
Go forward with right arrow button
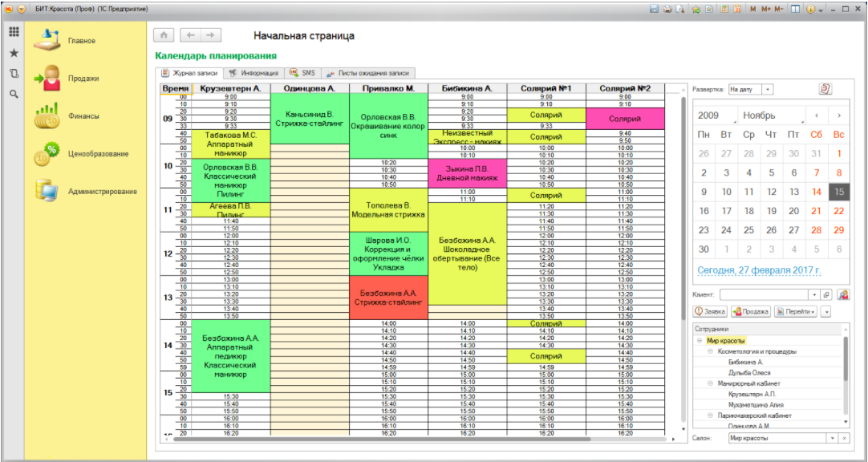pos(211,34)
